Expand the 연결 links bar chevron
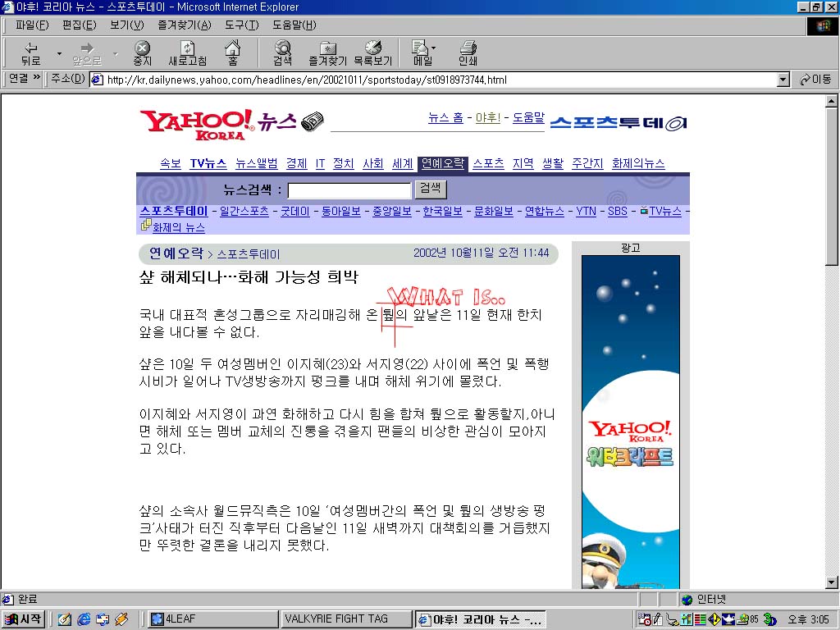This screenshot has height=630, width=840. (x=36, y=78)
